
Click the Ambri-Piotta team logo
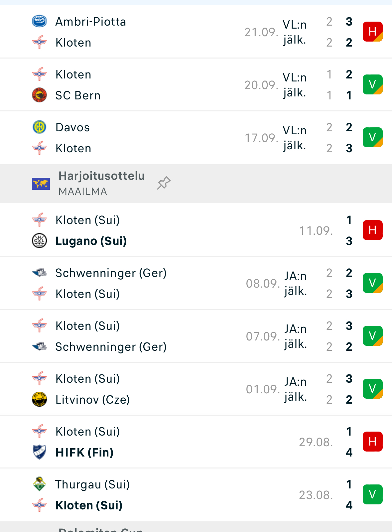(x=39, y=21)
